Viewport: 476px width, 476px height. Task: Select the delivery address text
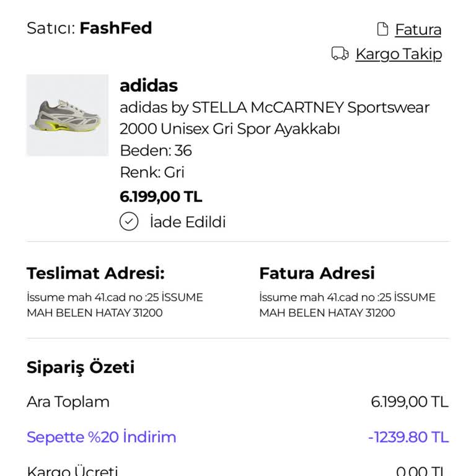coord(115,305)
